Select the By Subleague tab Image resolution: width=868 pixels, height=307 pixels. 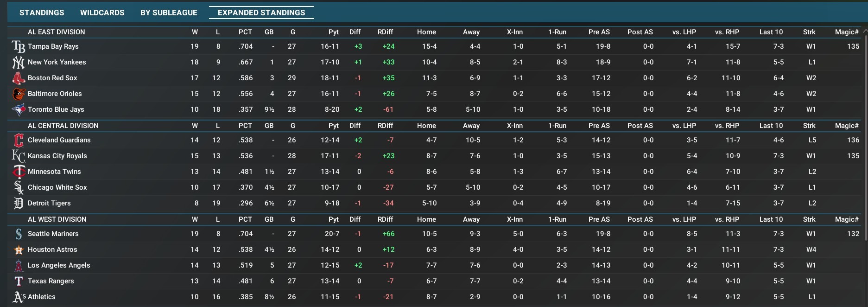pyautogui.click(x=169, y=13)
